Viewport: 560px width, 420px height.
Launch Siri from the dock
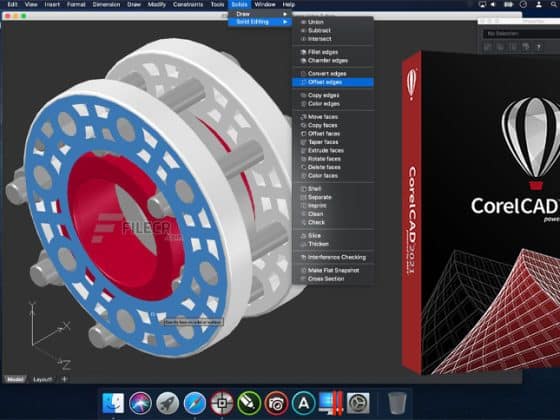[140, 403]
